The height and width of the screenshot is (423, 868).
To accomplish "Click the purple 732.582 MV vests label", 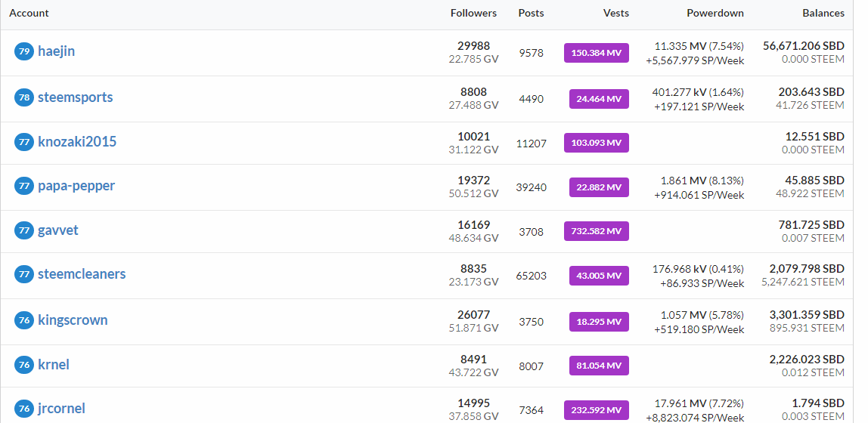I will tap(597, 231).
